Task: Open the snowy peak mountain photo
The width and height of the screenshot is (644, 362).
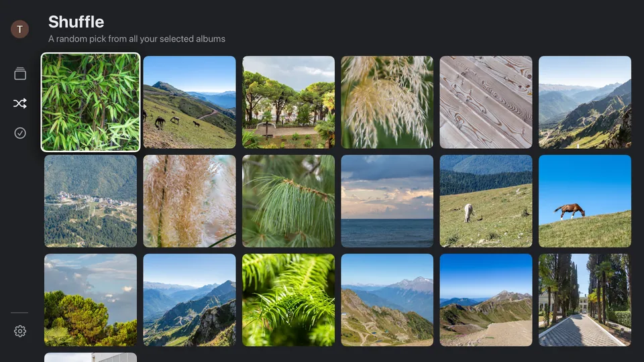Action: click(x=387, y=300)
